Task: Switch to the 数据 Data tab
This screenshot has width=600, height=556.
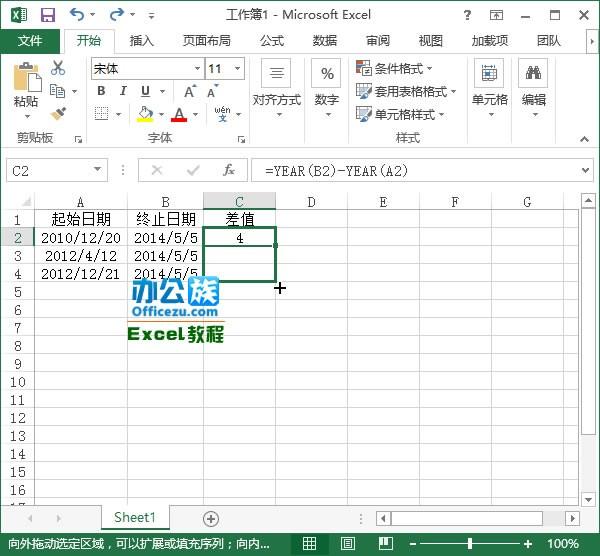Action: coord(325,41)
